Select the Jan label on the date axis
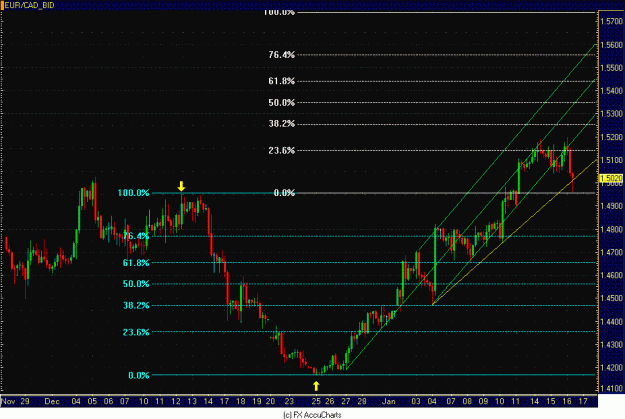 pyautogui.click(x=389, y=401)
